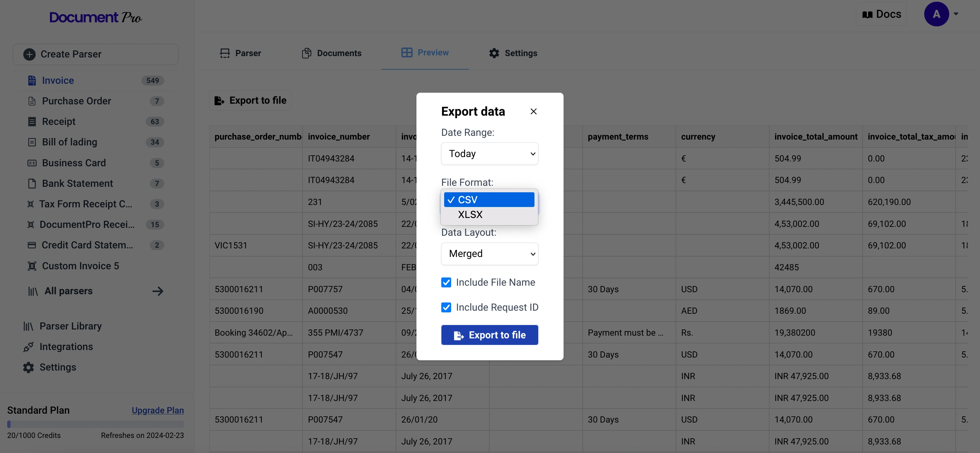
Task: Open the Date Range dropdown showing Today
Action: [490, 154]
